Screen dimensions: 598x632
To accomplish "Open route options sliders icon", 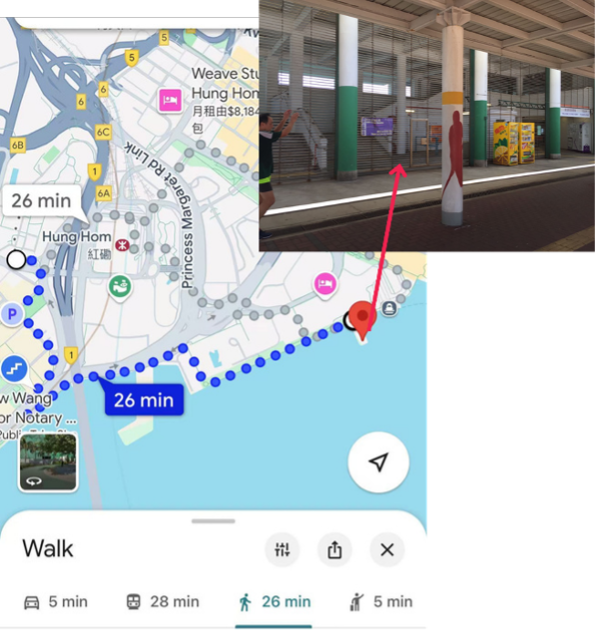I will click(283, 552).
